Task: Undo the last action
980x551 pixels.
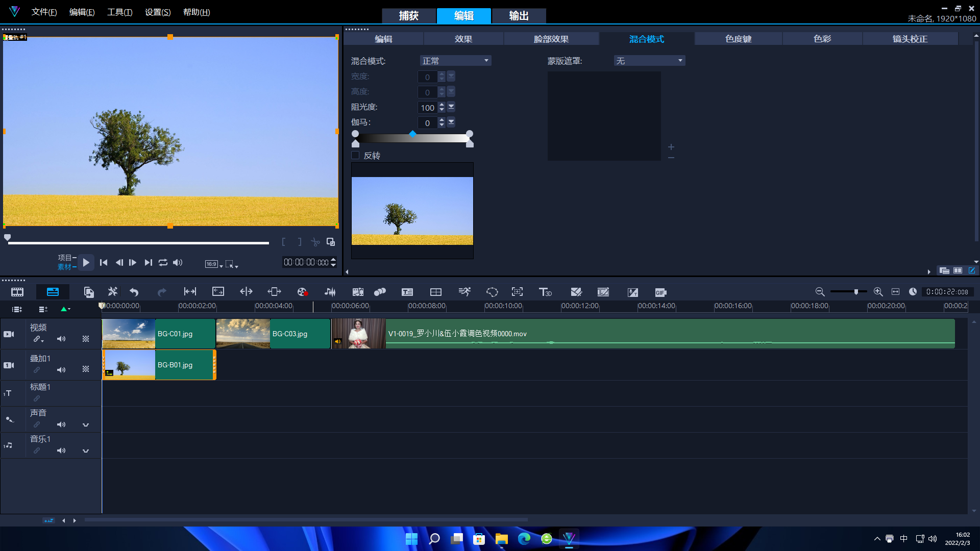Action: (134, 292)
